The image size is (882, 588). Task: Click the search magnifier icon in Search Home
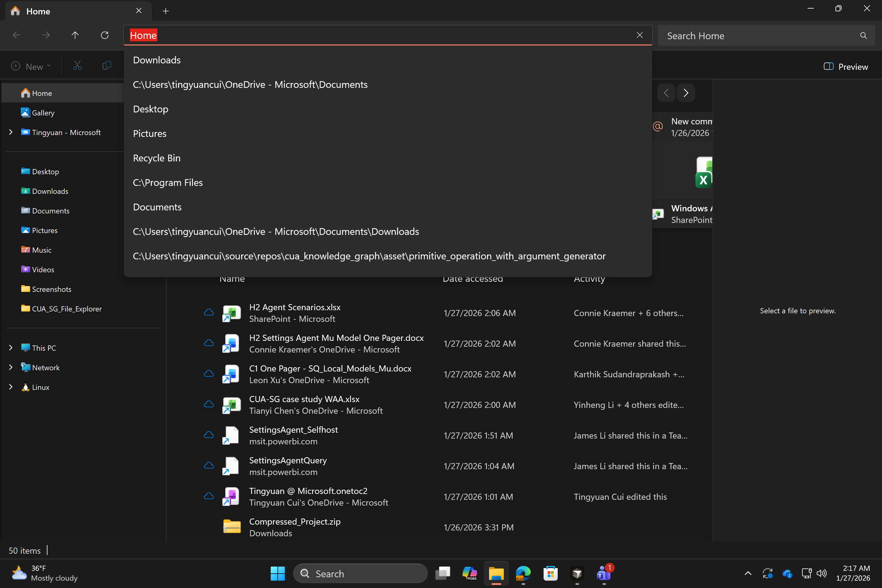[863, 36]
